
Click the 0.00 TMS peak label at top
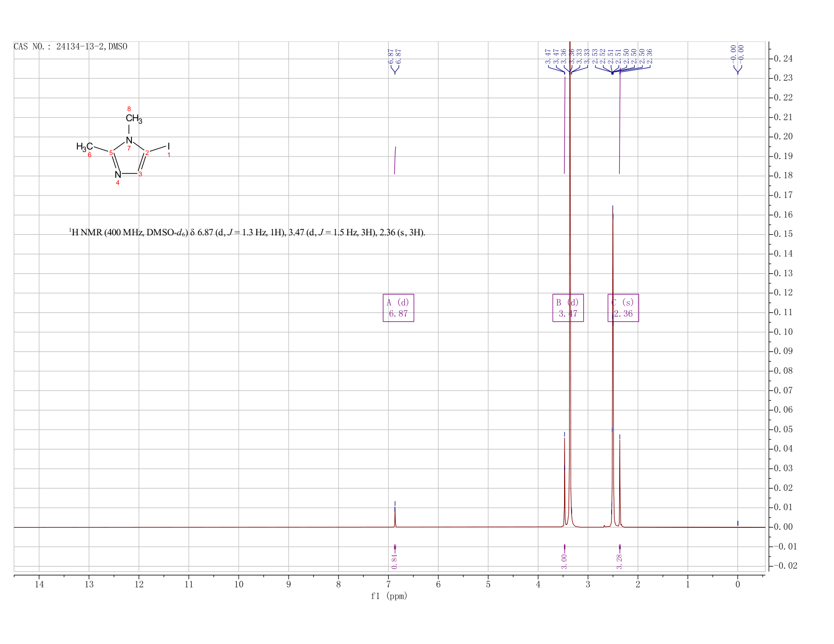737,53
